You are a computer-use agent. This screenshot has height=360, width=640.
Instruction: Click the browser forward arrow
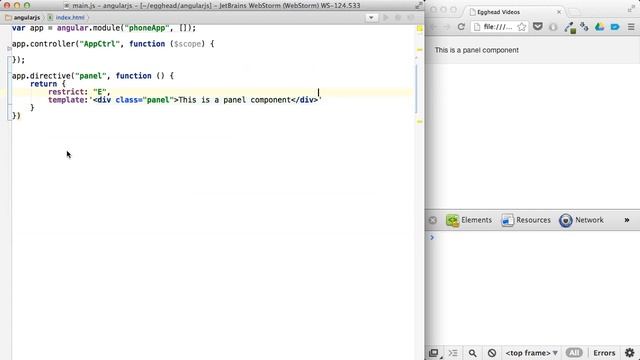click(447, 27)
